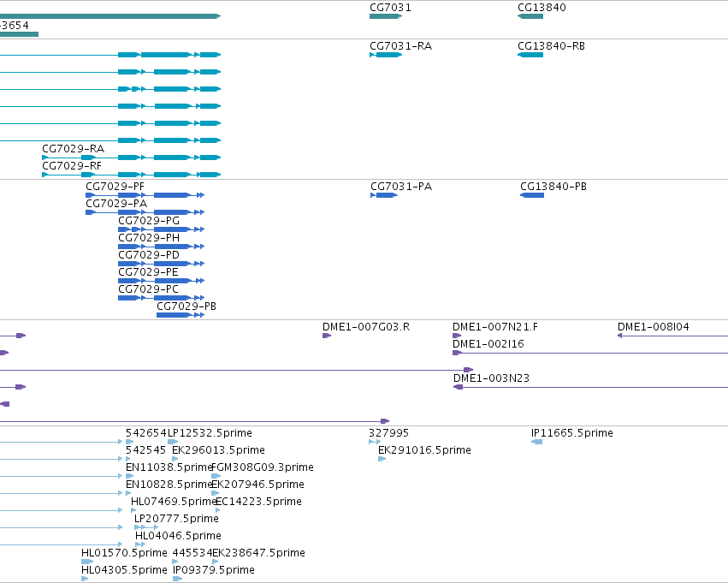728x583 pixels.
Task: Select clone DME1-008I04 label
Action: click(653, 327)
